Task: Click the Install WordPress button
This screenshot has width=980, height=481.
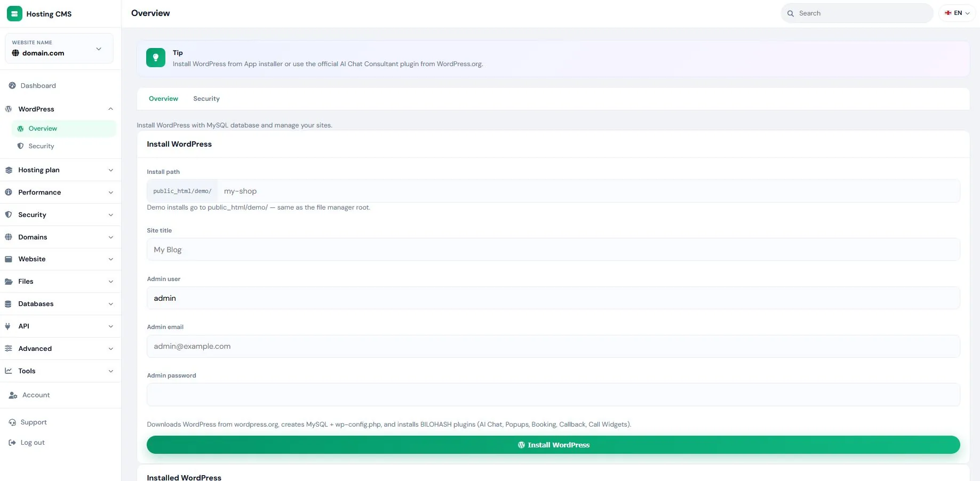Action: [x=553, y=445]
